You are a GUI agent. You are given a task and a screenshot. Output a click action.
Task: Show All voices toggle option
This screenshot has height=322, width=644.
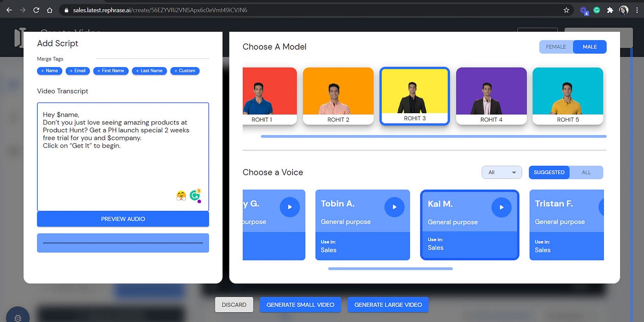[x=586, y=172]
